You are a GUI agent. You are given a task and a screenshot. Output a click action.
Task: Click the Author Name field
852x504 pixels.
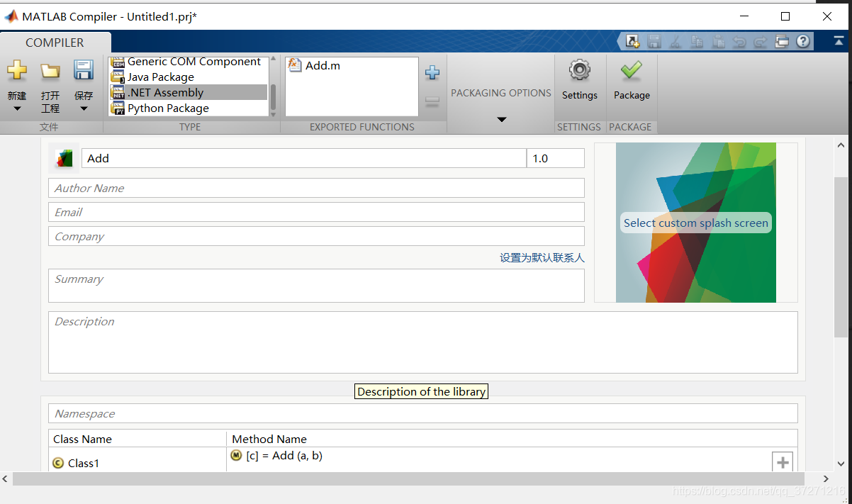click(316, 188)
